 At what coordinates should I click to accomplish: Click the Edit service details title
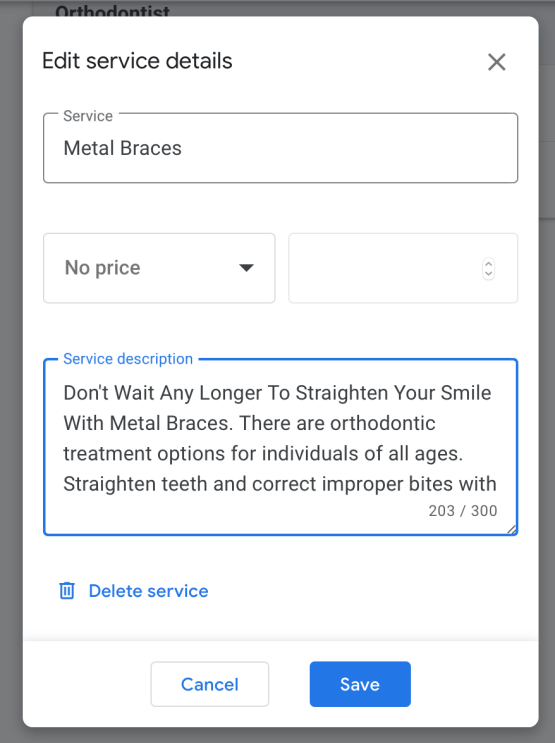tap(137, 61)
